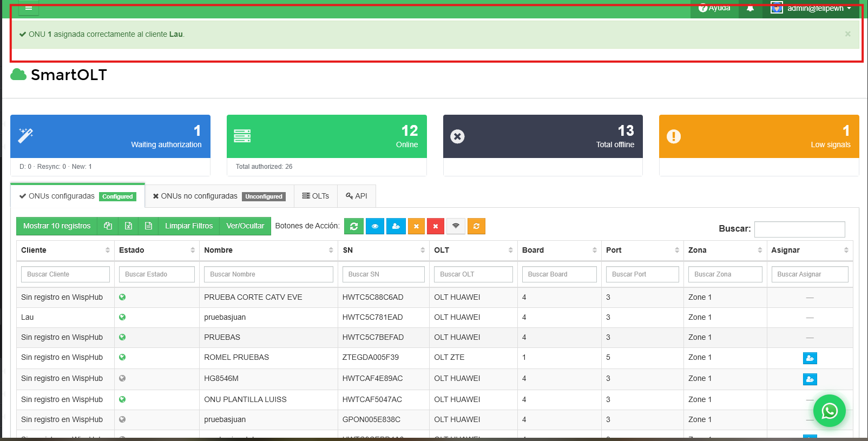Image resolution: width=868 pixels, height=441 pixels.
Task: Click the offline status icon for GPON005E838C
Action: (122, 419)
